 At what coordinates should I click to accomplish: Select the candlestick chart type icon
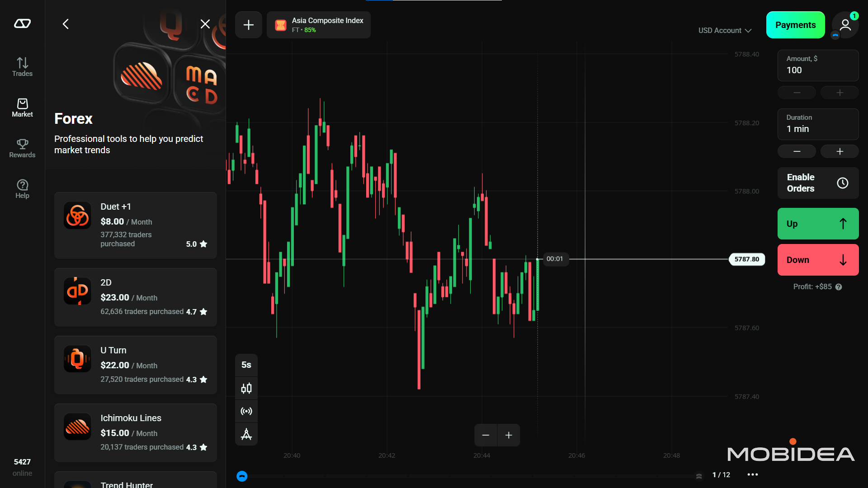246,388
